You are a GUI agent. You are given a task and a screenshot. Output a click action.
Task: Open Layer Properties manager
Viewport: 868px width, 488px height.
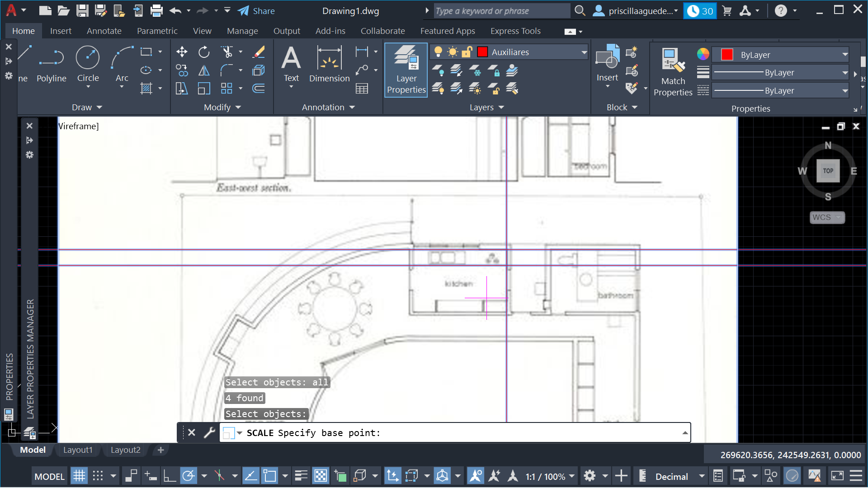tap(406, 70)
